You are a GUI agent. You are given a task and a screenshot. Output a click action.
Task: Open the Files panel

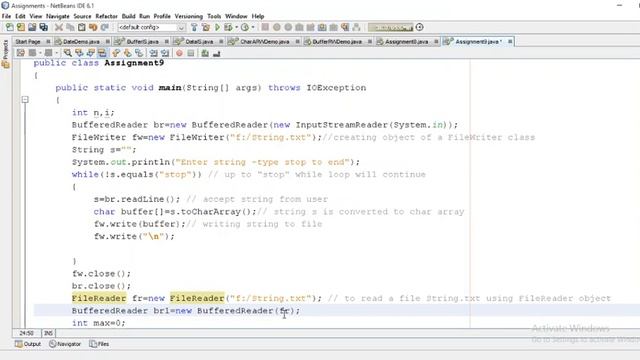tap(99, 344)
